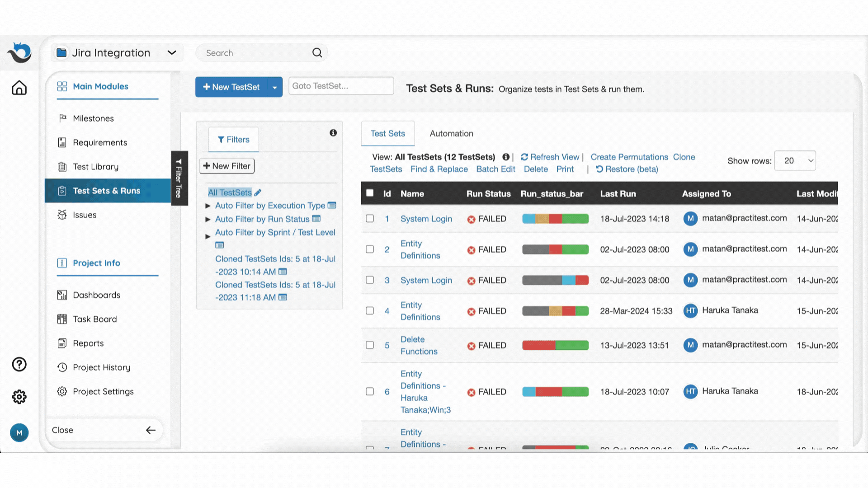The width and height of the screenshot is (868, 488).
Task: Open the help question mark icon
Action: [x=19, y=364]
